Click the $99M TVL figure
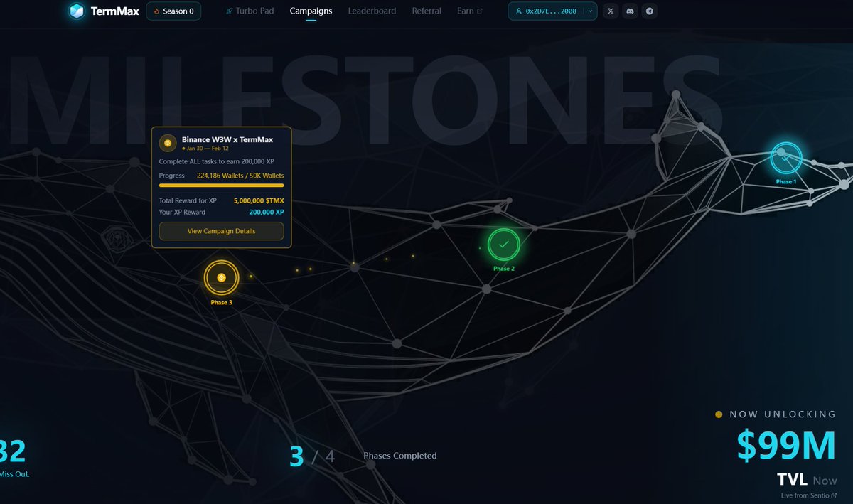The width and height of the screenshot is (853, 504). [x=786, y=446]
